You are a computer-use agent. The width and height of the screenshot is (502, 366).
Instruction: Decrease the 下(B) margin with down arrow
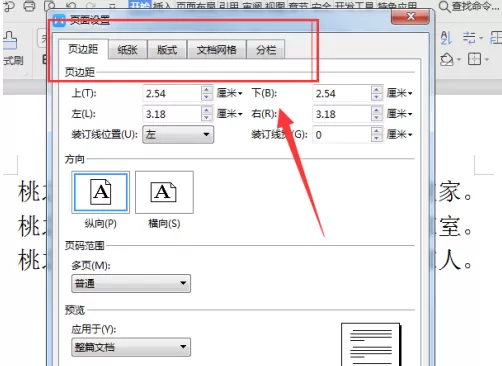[x=376, y=97]
